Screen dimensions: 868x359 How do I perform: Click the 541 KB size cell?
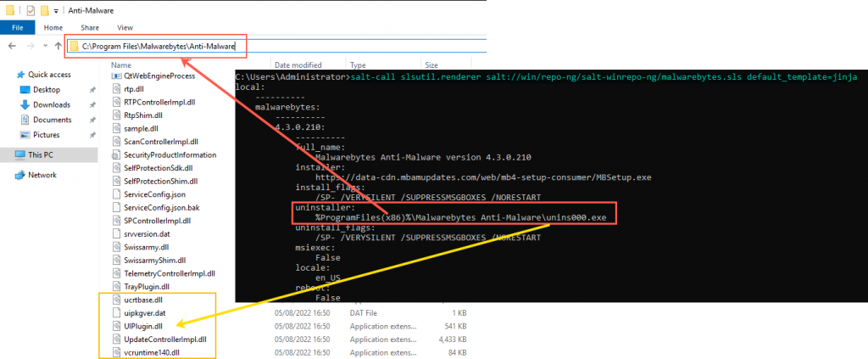coord(456,326)
